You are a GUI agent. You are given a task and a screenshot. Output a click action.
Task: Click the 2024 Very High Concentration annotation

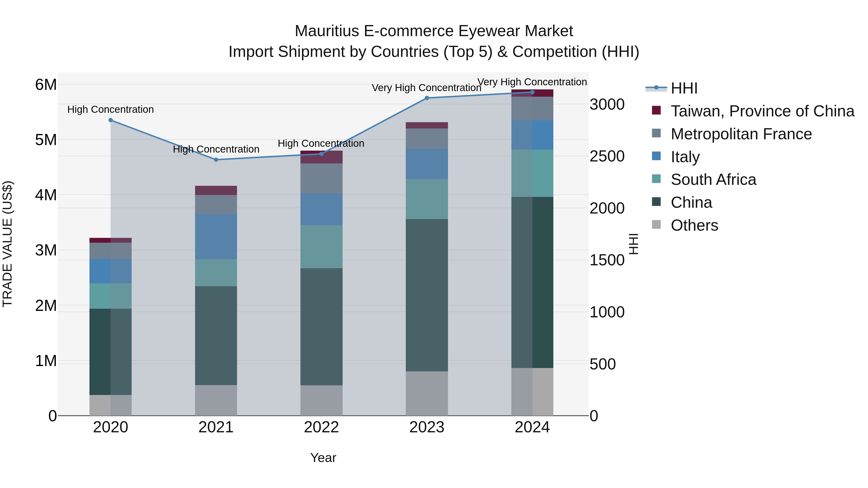coord(532,82)
